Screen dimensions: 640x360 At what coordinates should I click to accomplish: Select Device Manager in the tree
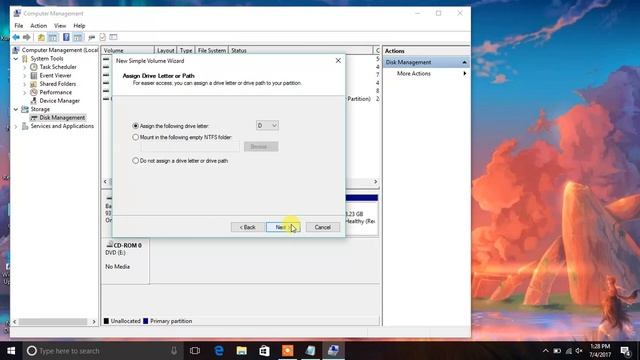click(x=60, y=100)
